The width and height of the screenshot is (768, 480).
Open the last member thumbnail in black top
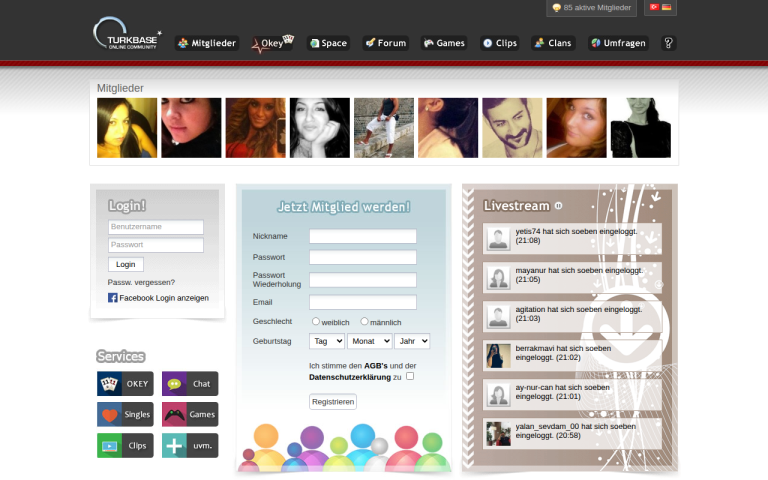(x=641, y=128)
